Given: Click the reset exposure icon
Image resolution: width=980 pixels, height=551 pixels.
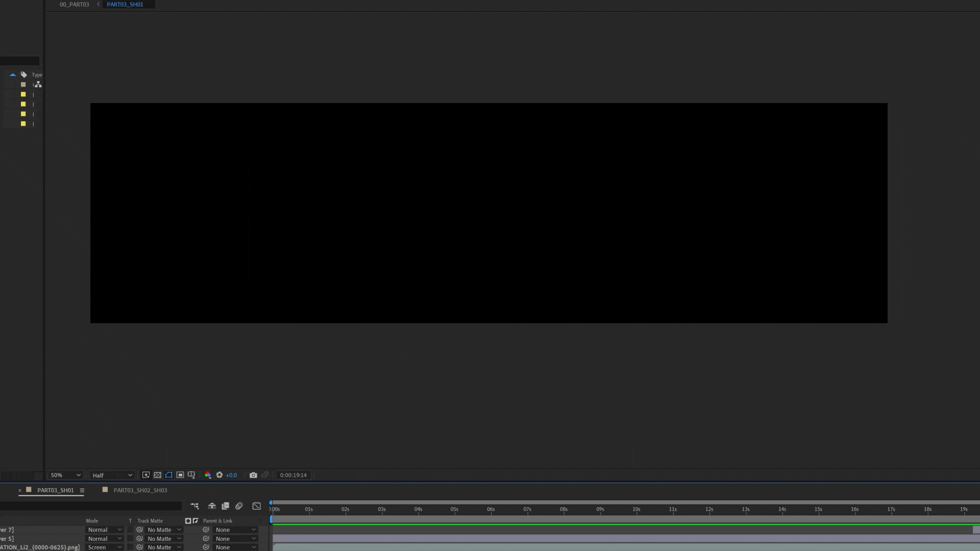Looking at the screenshot, I should [x=219, y=475].
